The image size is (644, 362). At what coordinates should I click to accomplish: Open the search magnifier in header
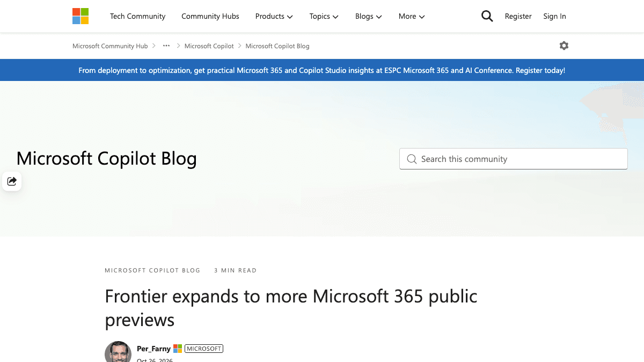487,16
